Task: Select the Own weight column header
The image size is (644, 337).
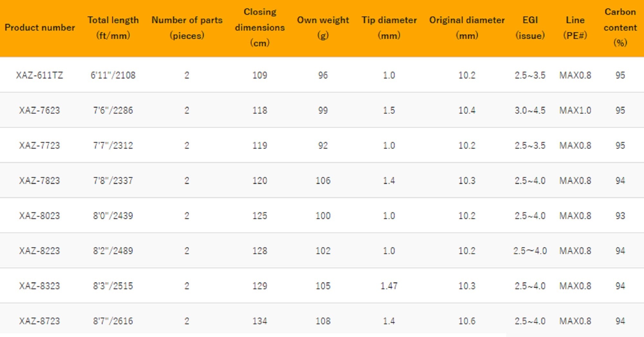Action: tap(323, 28)
